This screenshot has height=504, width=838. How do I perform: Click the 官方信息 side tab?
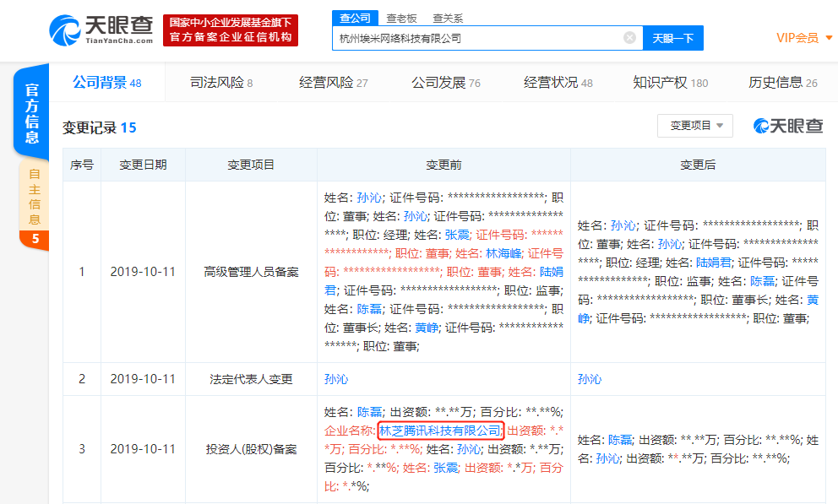pos(31,113)
